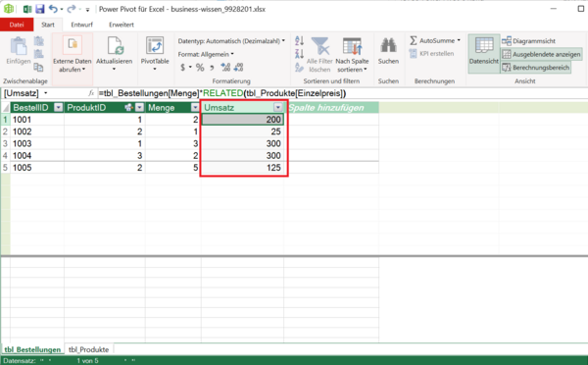The height and width of the screenshot is (365, 588).
Task: Undo the last action arrow
Action: click(53, 9)
